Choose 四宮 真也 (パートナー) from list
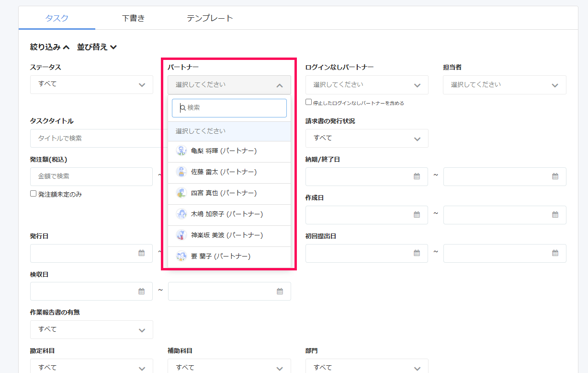Viewport: 588px width, 373px height. 229,193
